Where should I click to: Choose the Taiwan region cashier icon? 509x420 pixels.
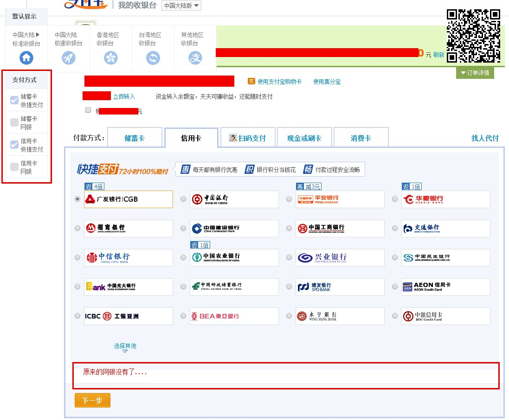point(153,58)
